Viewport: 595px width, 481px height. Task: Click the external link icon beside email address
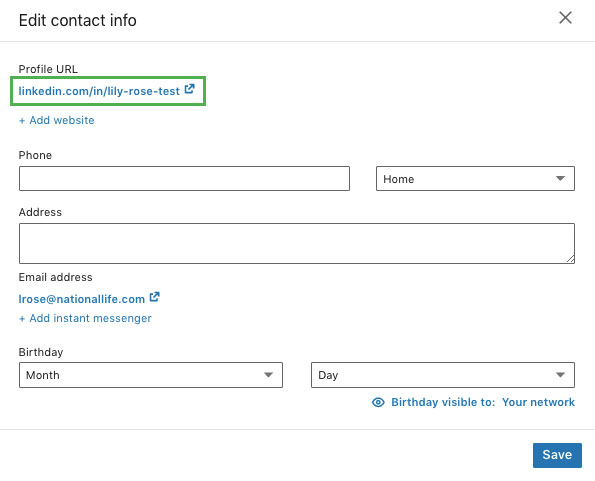(154, 297)
